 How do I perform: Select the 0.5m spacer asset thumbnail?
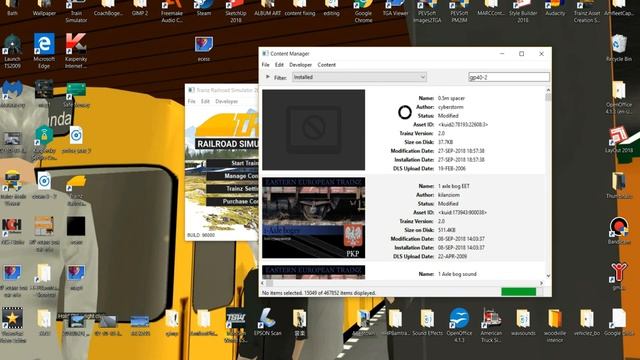[313, 130]
